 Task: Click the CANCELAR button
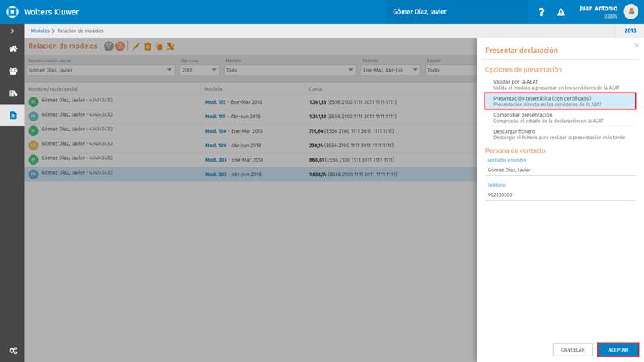[572, 350]
